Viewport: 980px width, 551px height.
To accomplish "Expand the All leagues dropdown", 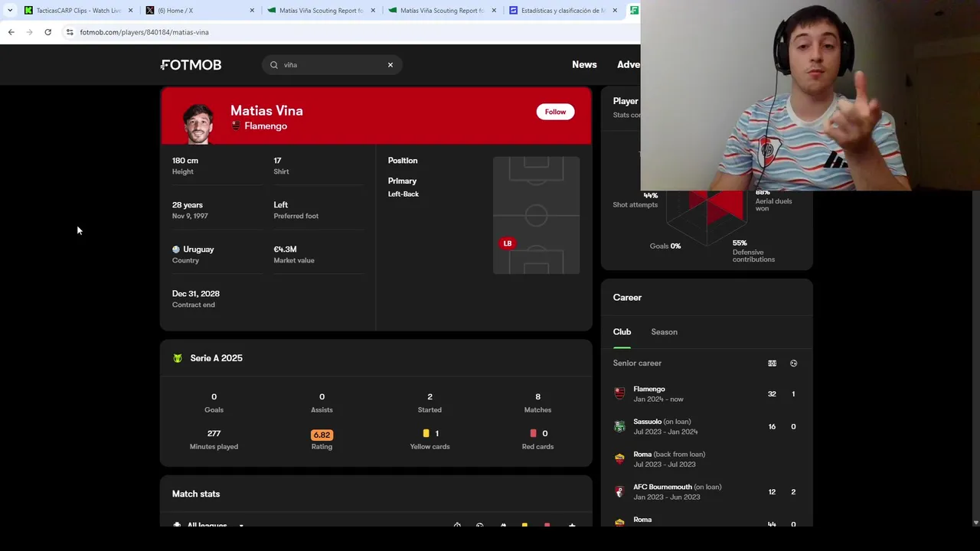I will click(208, 525).
